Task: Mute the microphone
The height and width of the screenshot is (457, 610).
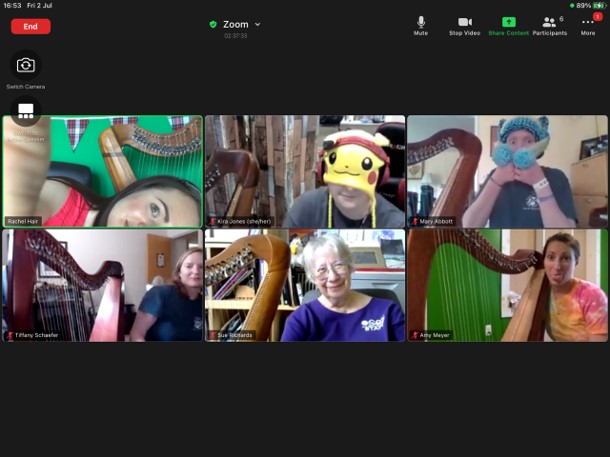Action: click(421, 23)
